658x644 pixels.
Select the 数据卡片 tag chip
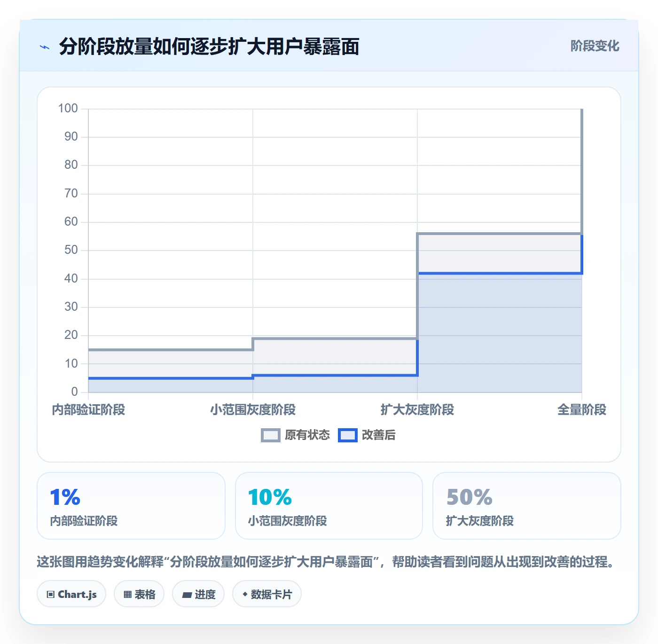(267, 594)
